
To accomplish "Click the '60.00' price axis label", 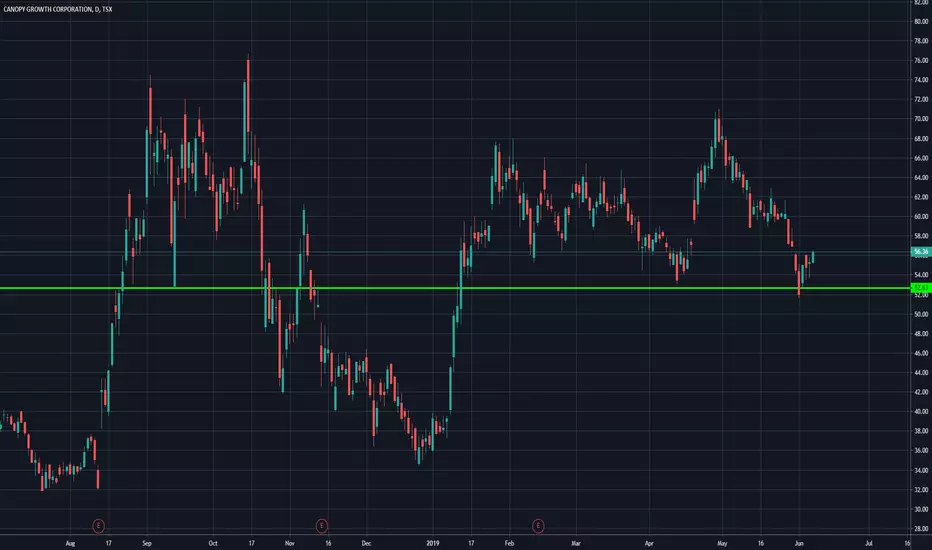I will coord(921,216).
